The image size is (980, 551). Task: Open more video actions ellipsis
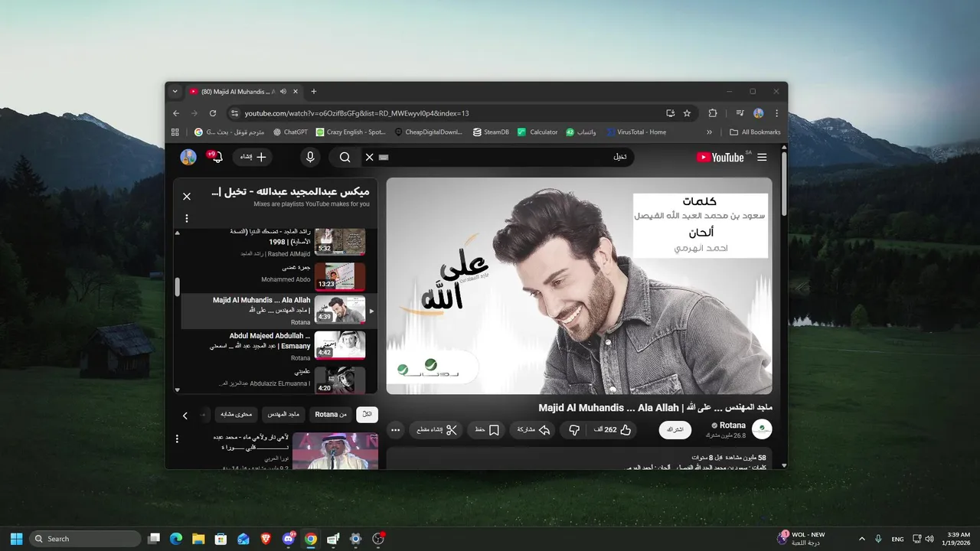tap(396, 430)
